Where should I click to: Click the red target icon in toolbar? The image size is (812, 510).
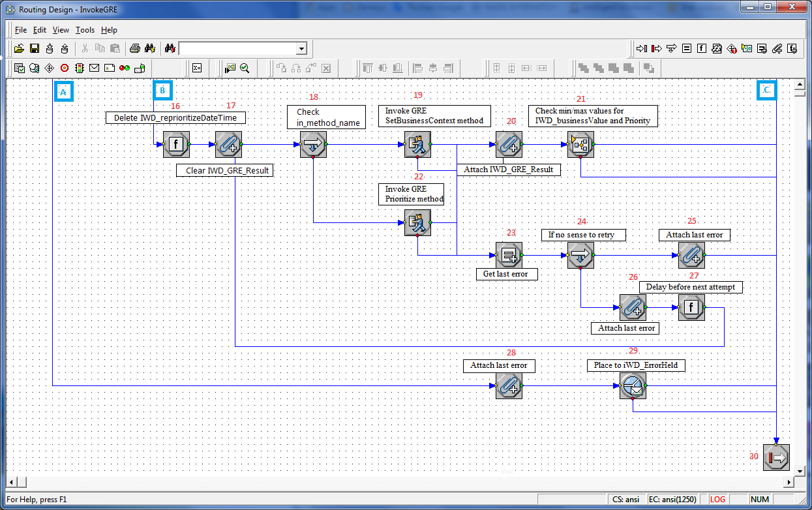pos(65,68)
